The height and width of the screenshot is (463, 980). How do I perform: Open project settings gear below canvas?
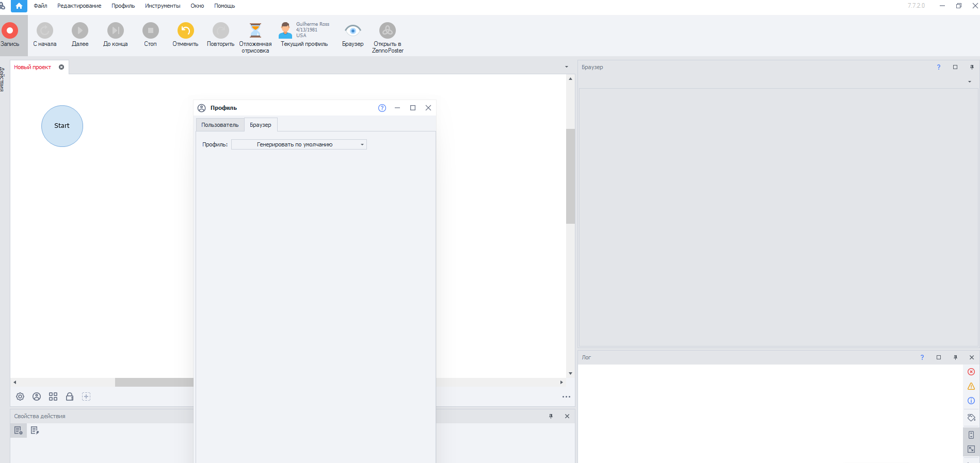click(20, 396)
